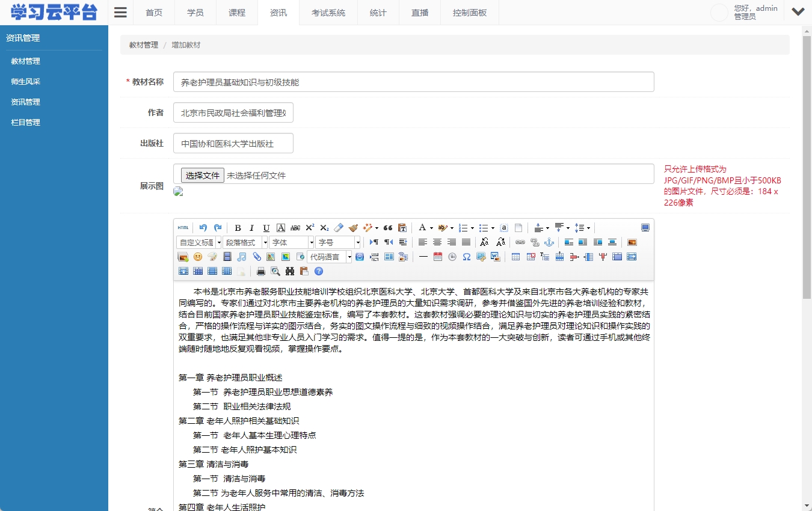Open the editor's find tool (binoculars icon)
The image size is (812, 511).
pyautogui.click(x=289, y=271)
